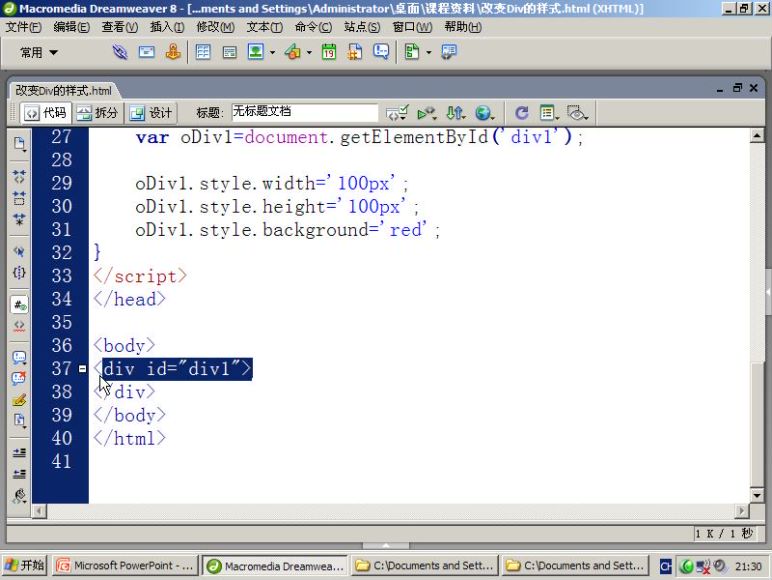772x580 pixels.
Task: Click vertical scrollbar down arrow
Action: (x=757, y=495)
